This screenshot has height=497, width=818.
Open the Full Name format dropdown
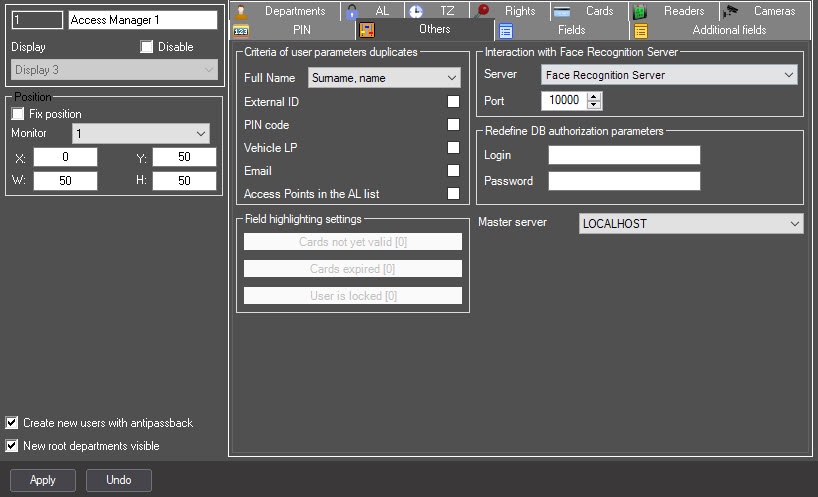tap(384, 78)
